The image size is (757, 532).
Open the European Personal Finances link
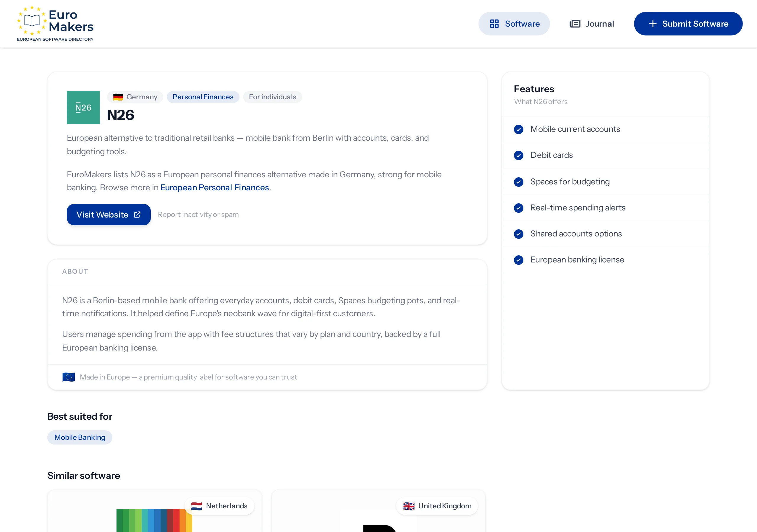(215, 188)
